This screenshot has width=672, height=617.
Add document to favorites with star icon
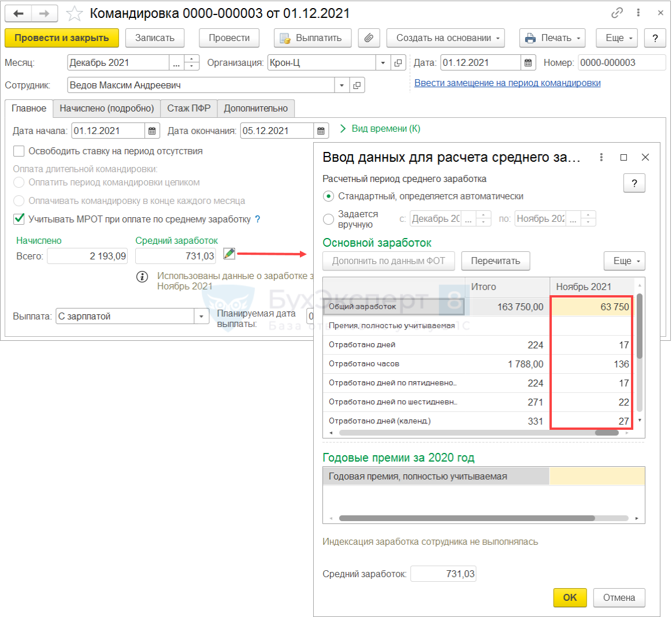tap(75, 13)
